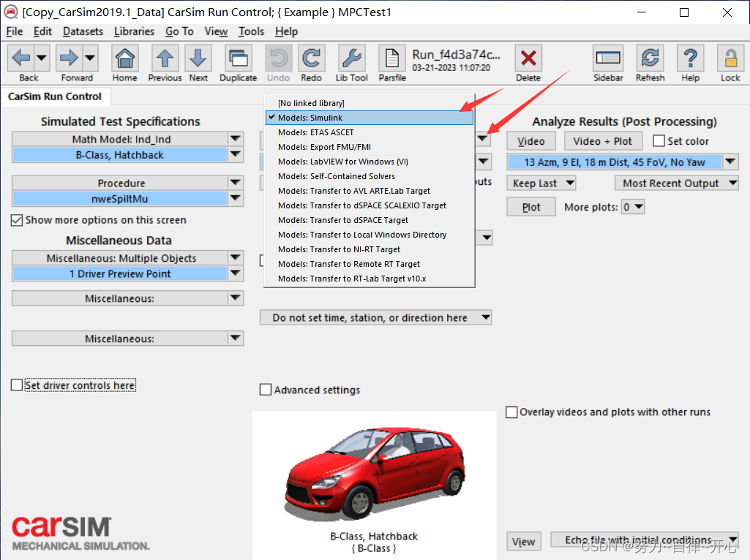
Task: Open the Forward history dropdown arrow
Action: (x=90, y=58)
